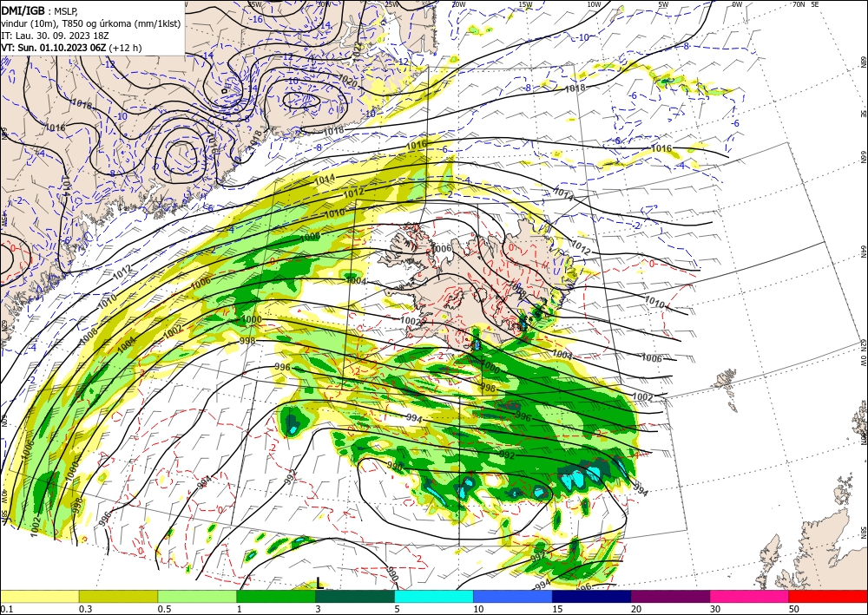Select the green 1–3 mm legend swatch
This screenshot has height=615, width=868.
click(276, 596)
